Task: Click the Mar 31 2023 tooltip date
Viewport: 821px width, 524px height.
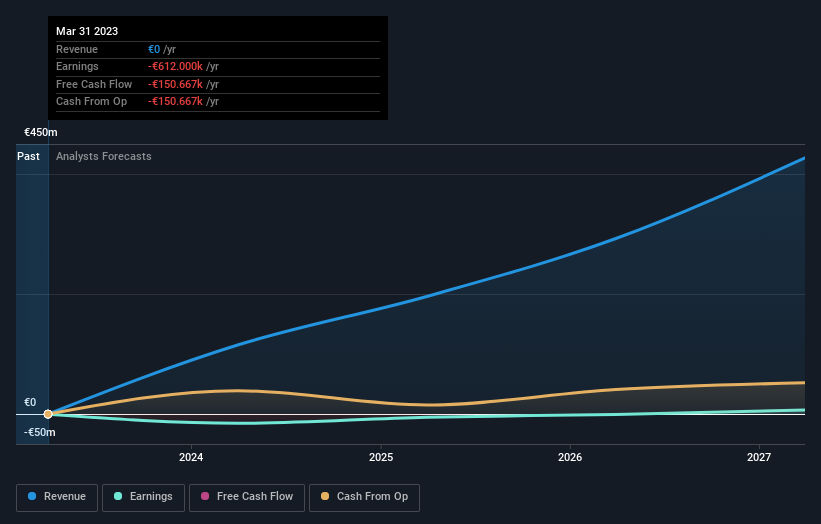Action: coord(87,31)
